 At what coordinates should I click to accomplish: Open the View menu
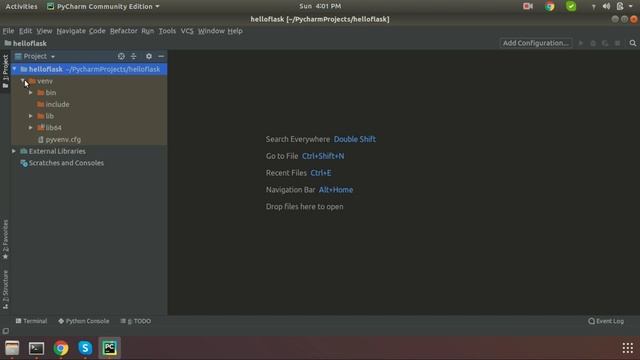(44, 31)
